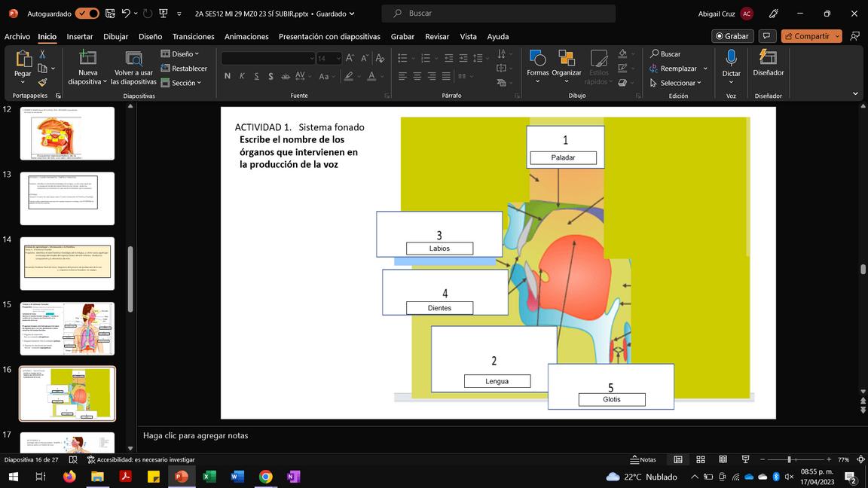The height and width of the screenshot is (488, 868).
Task: Switch to Slide Sorter view icon
Action: (700, 459)
